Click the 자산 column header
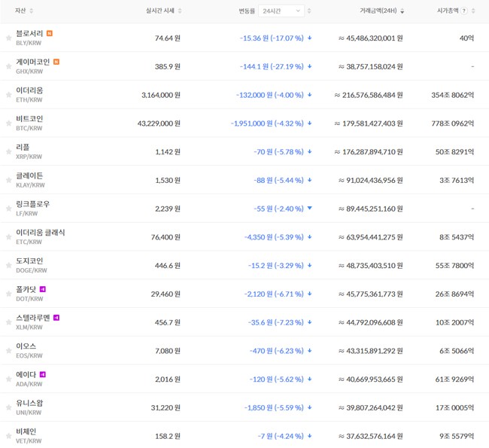The image size is (489, 448). pyautogui.click(x=20, y=11)
